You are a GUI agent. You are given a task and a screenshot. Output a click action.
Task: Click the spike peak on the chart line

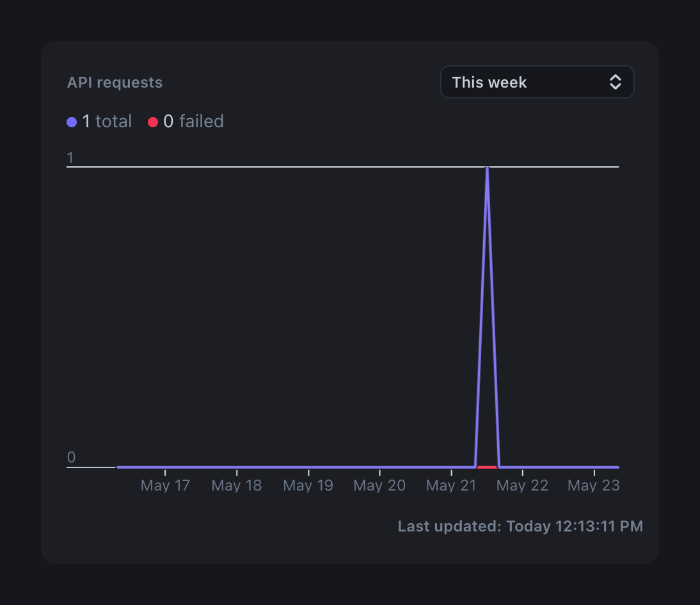pyautogui.click(x=488, y=168)
